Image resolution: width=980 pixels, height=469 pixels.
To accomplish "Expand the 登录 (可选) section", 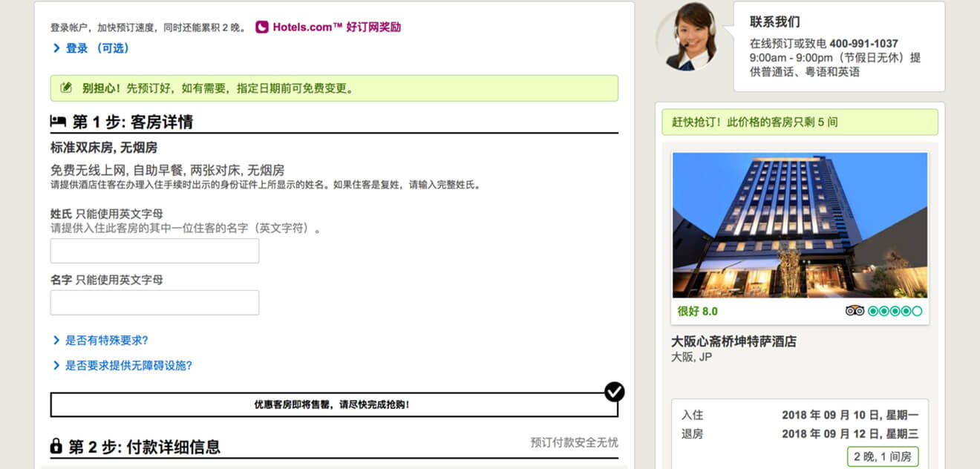I will click(91, 48).
